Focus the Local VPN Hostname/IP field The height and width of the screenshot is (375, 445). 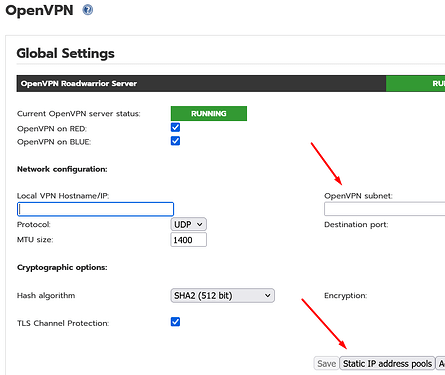[95, 209]
